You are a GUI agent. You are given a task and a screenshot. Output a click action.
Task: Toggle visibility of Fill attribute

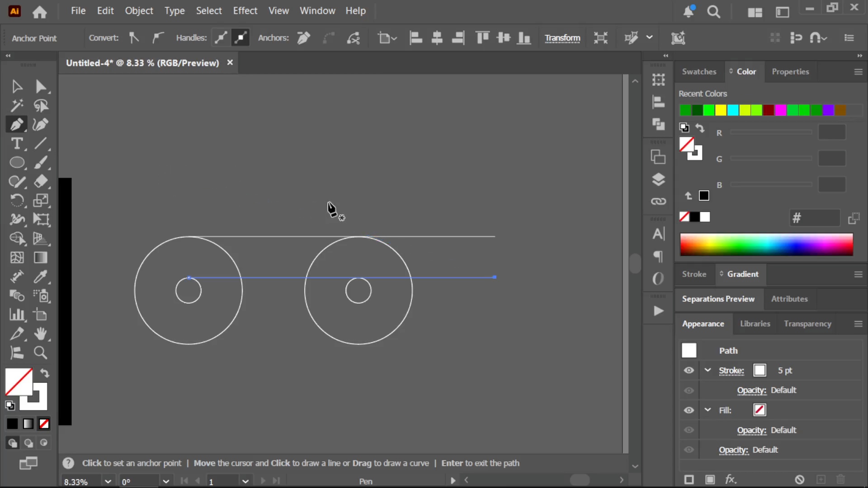[689, 410]
